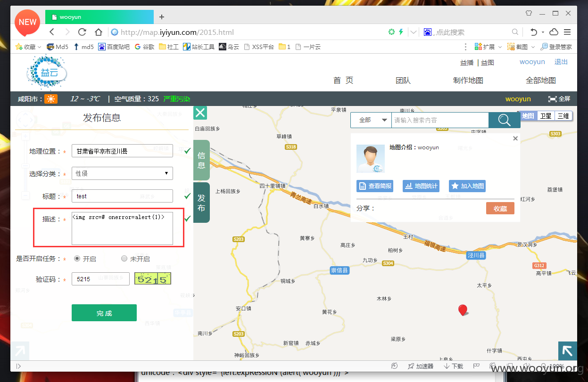Click the wooyun user avatar thumbnail
This screenshot has height=382, width=588.
[371, 159]
